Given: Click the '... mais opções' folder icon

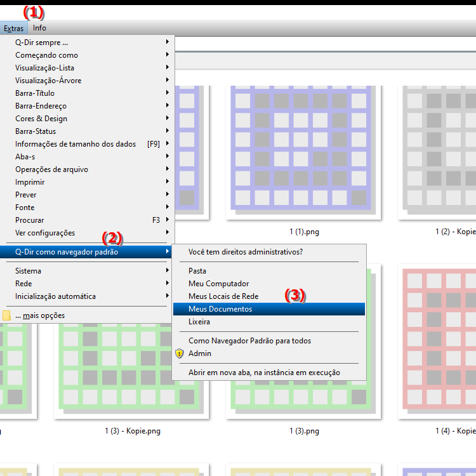Looking at the screenshot, I should pos(7,315).
